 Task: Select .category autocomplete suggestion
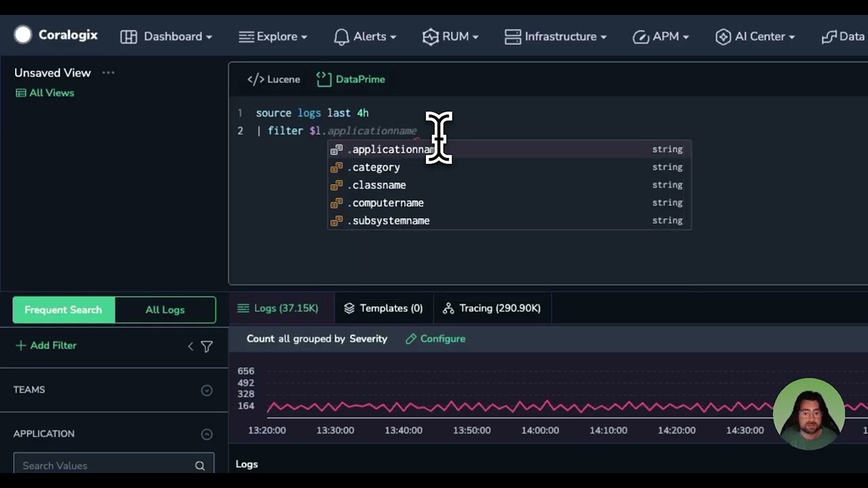click(509, 167)
